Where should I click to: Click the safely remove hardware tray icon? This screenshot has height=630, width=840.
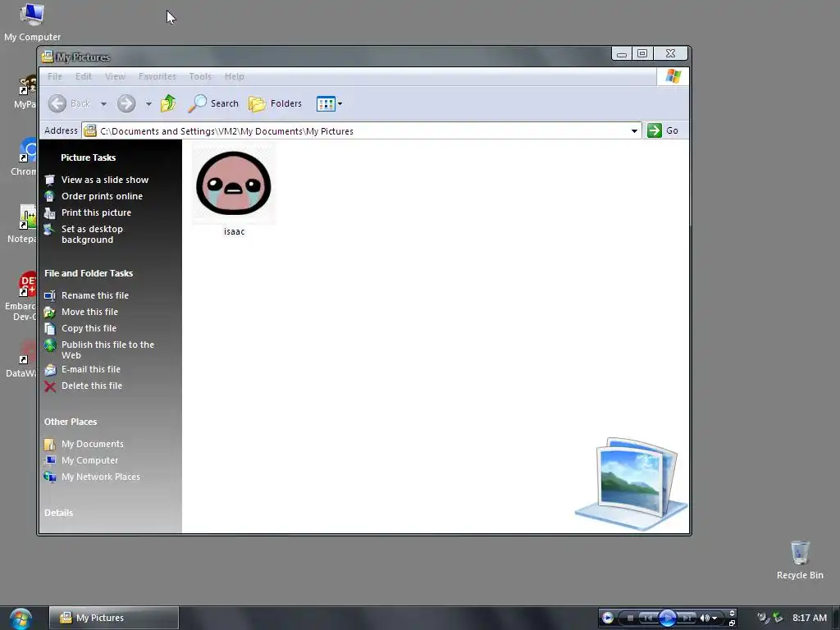click(x=778, y=618)
